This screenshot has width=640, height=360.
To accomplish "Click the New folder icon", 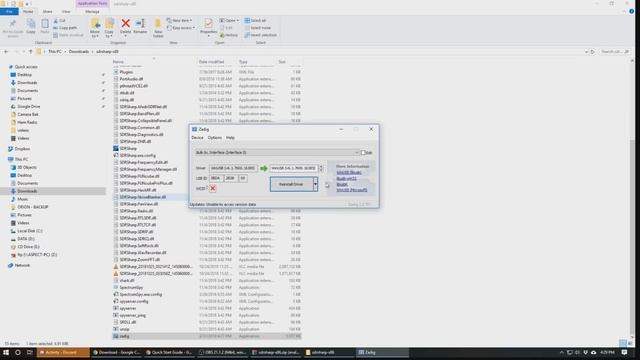I will (x=158, y=24).
